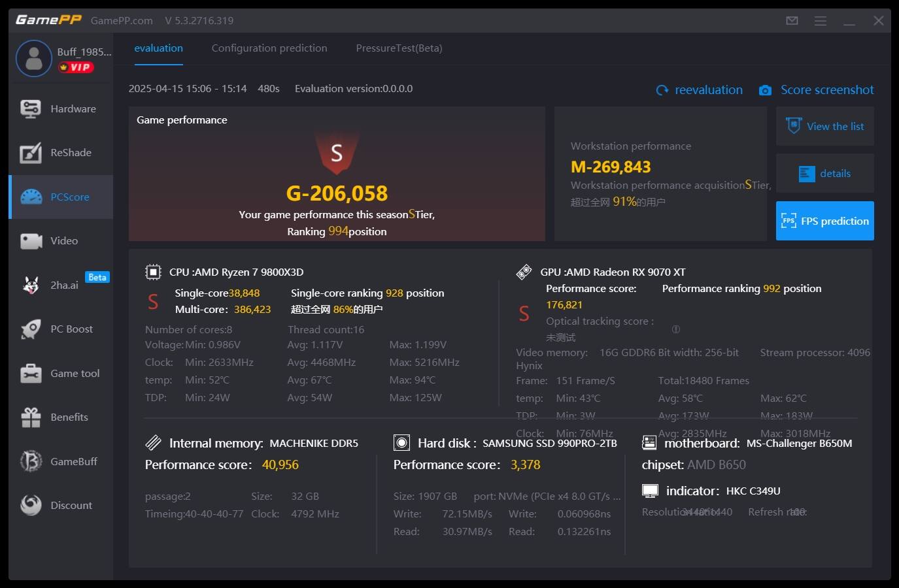Open the mail message icon

(792, 21)
